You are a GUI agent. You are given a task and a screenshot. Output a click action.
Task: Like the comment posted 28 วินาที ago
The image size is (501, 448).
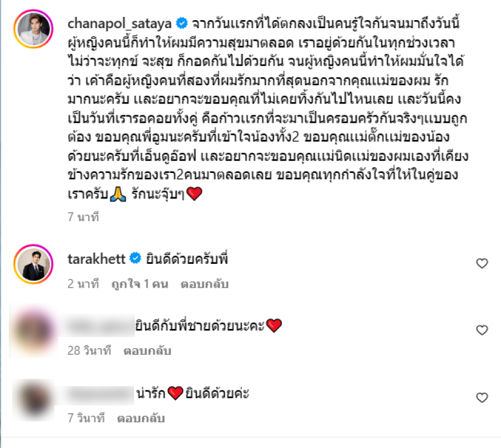(482, 330)
